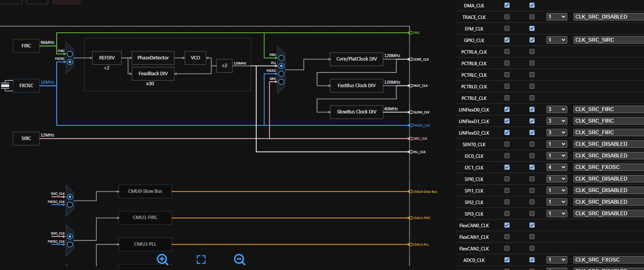Click the crystal symbol left of FXOSC
Screen dimensions: 644x270
[5, 86]
